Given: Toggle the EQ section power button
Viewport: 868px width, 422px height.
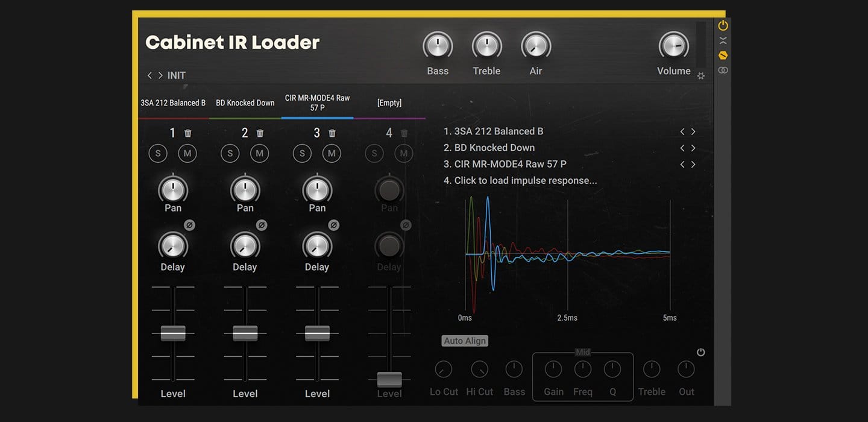Looking at the screenshot, I should 700,352.
